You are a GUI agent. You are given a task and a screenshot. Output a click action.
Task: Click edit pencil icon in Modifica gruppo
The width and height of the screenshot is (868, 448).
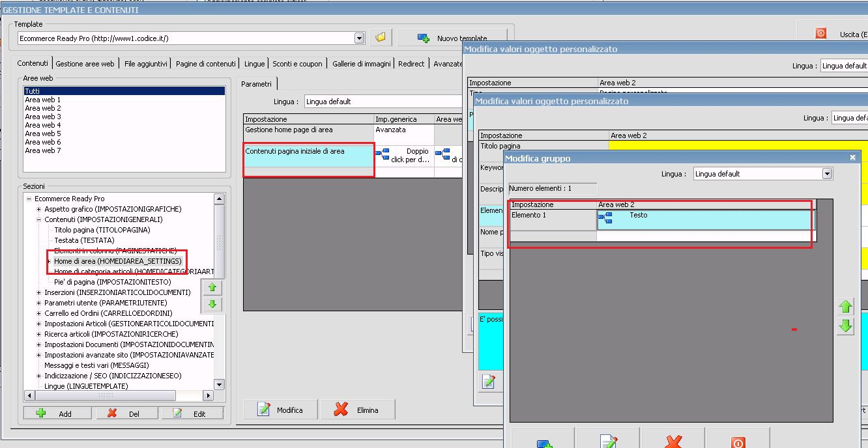tap(607, 438)
